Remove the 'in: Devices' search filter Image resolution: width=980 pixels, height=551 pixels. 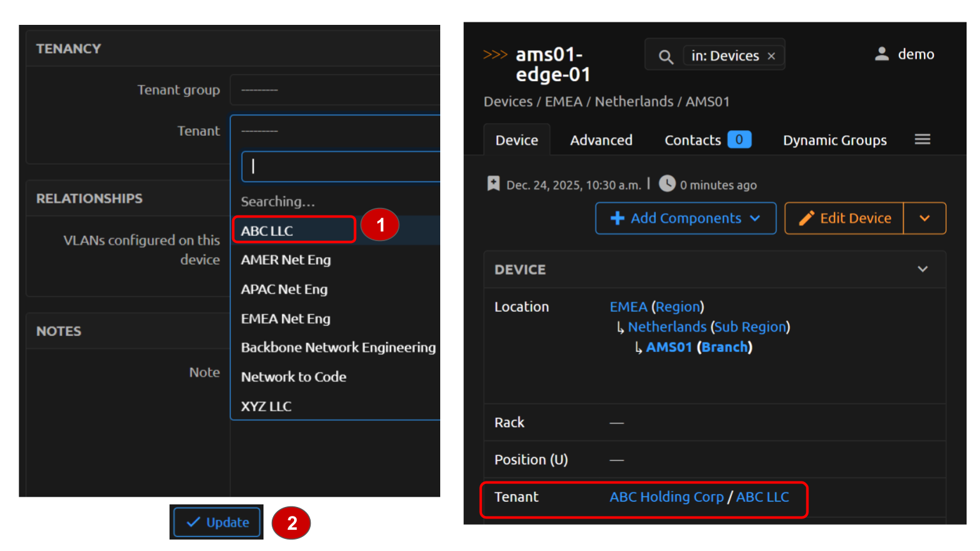[771, 56]
